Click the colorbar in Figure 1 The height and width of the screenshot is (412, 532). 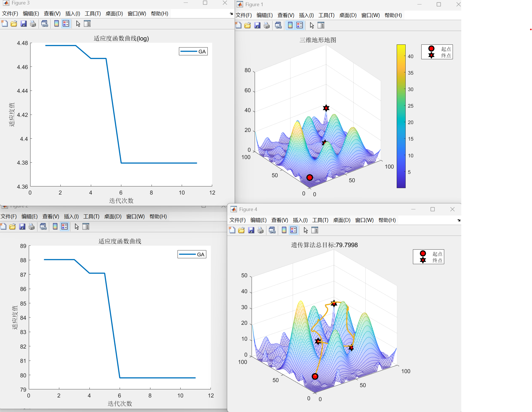click(x=401, y=116)
